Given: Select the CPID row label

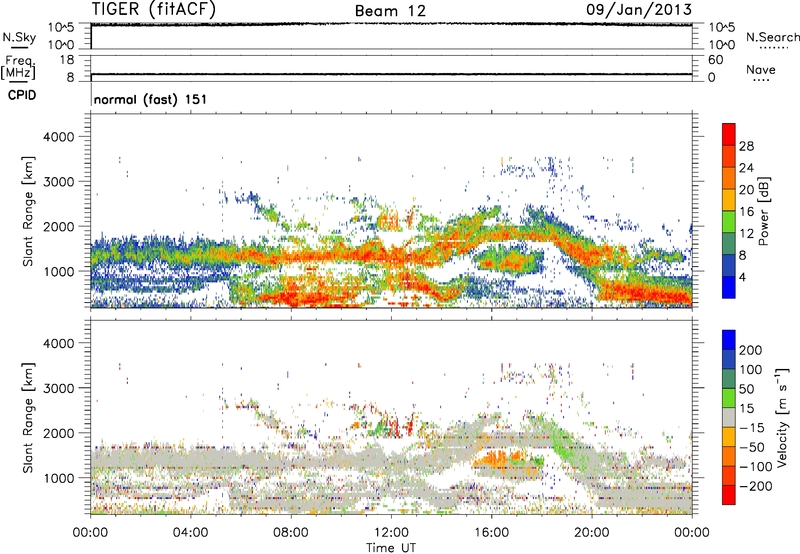Looking at the screenshot, I should (x=22, y=95).
